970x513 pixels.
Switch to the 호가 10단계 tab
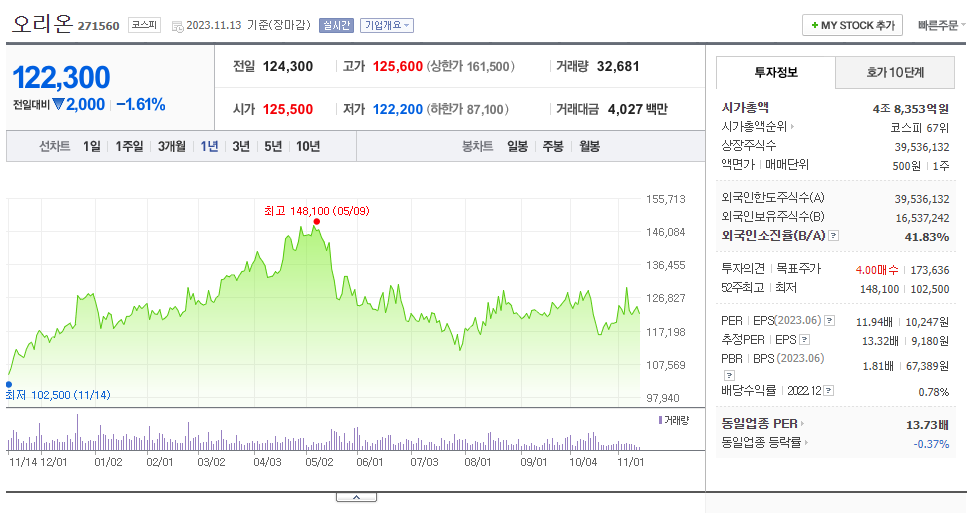coord(895,72)
